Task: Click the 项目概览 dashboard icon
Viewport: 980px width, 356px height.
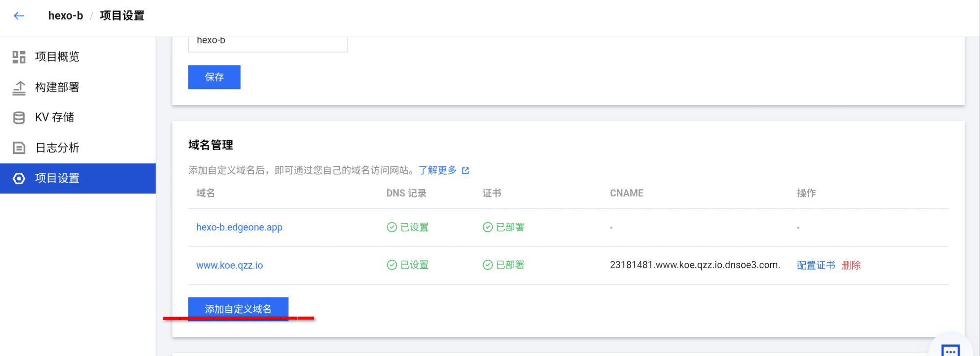Action: click(19, 57)
